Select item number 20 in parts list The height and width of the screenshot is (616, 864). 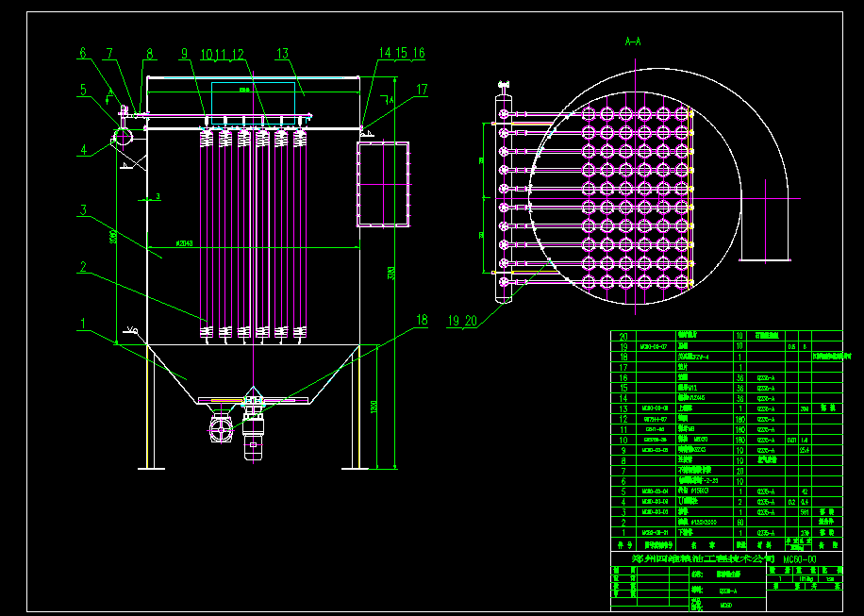[x=623, y=336]
